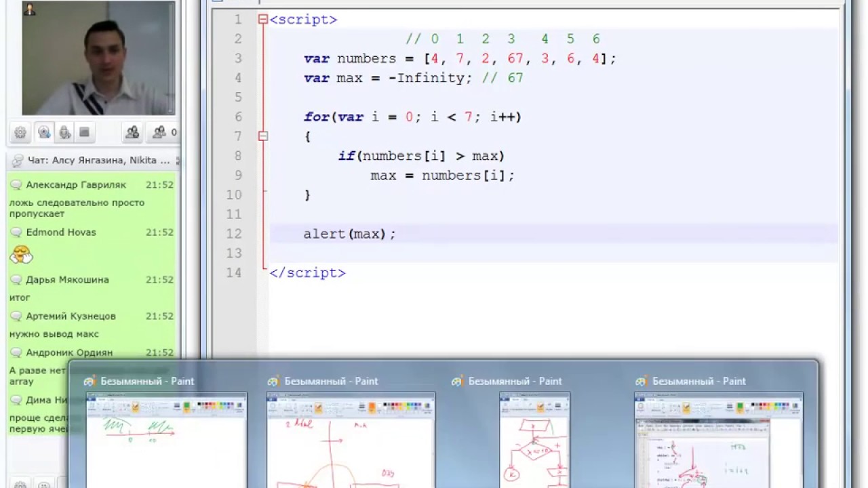Click the value 67 in the numbers array
868x488 pixels.
coord(515,59)
